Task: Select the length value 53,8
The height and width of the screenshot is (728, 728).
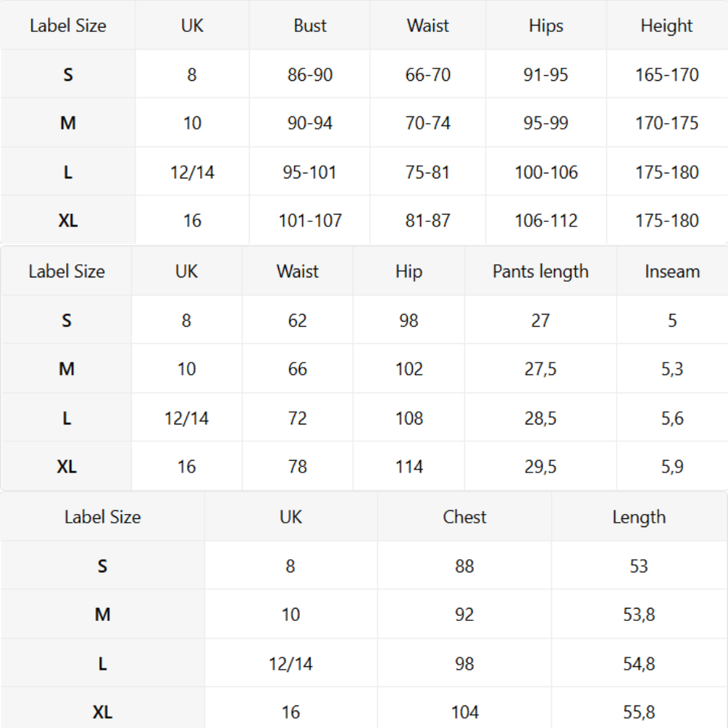Action: tap(638, 614)
